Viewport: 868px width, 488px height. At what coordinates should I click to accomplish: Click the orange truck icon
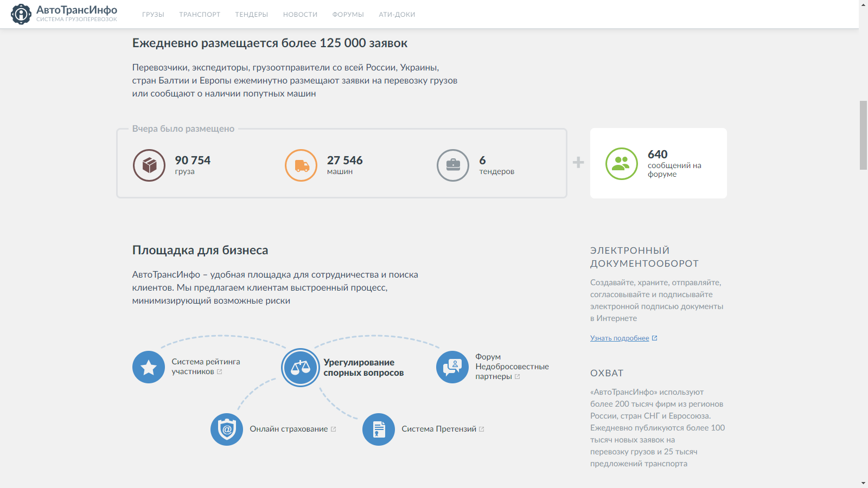click(301, 165)
